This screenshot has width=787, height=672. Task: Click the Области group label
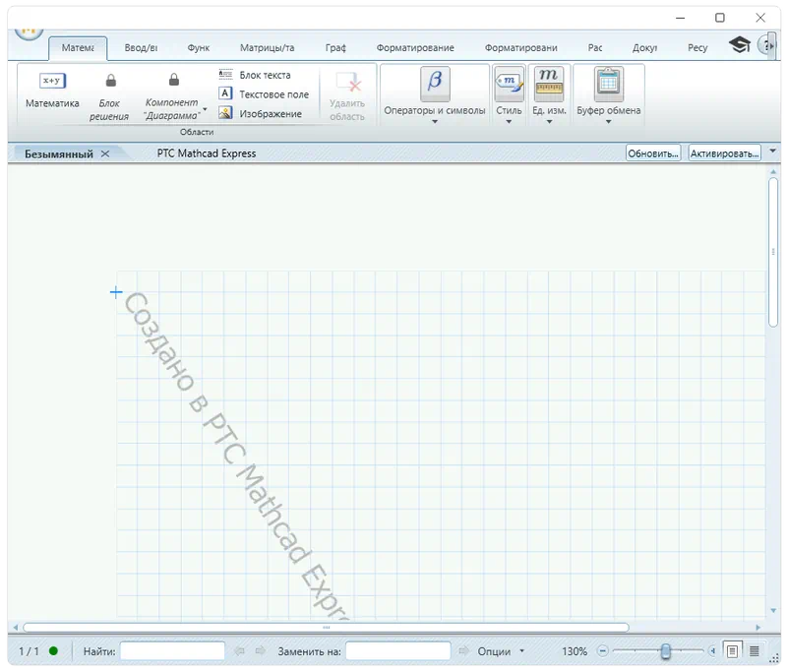point(197,132)
